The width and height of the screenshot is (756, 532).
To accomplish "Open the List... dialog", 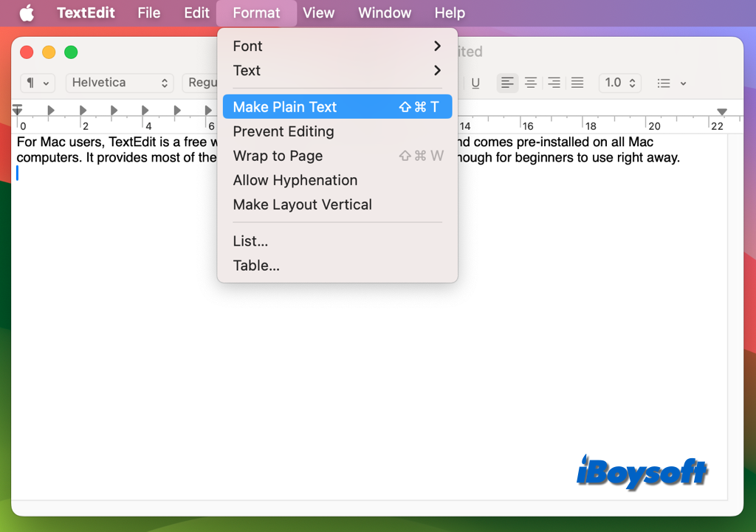I will pyautogui.click(x=250, y=241).
